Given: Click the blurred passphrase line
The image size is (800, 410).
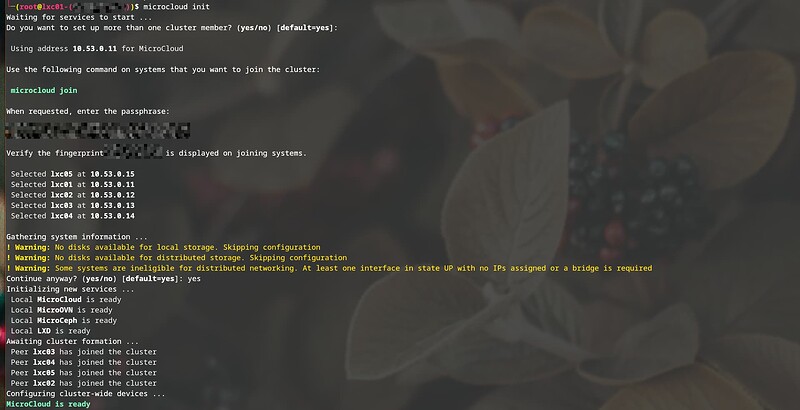Looking at the screenshot, I should tap(97, 131).
